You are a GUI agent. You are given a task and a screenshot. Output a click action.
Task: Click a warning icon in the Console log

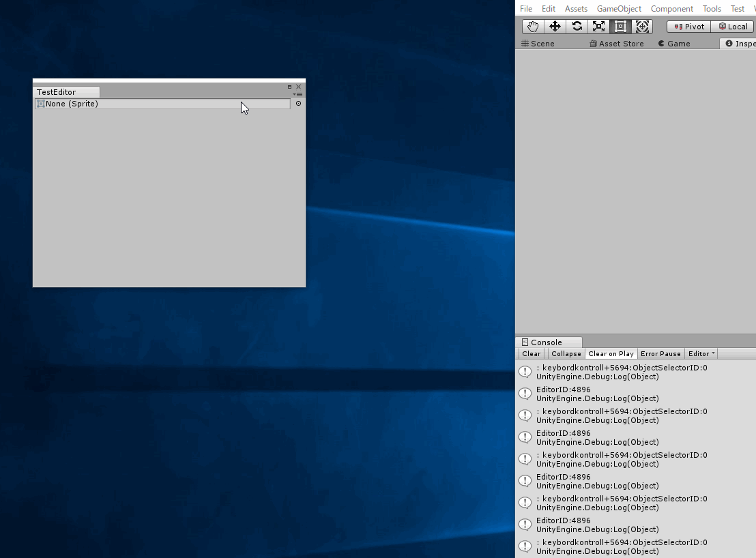point(525,371)
